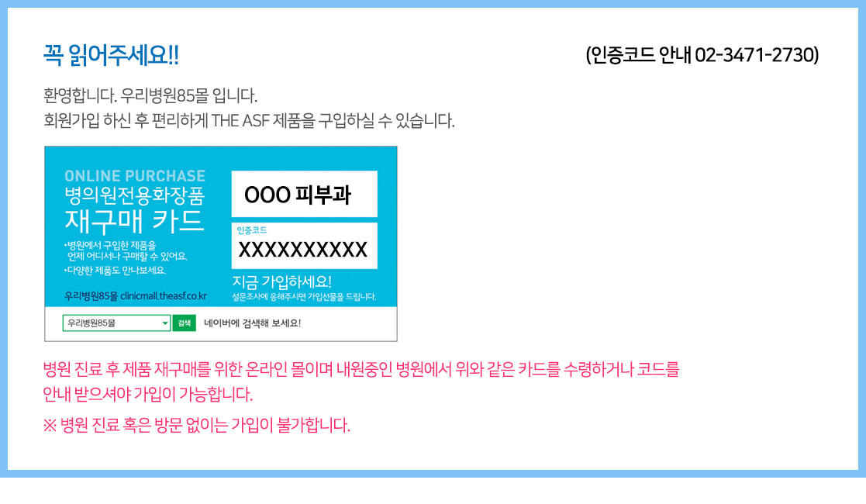Click the 네이버에 검색해 보세요! text
866x504 pixels.
pyautogui.click(x=253, y=323)
